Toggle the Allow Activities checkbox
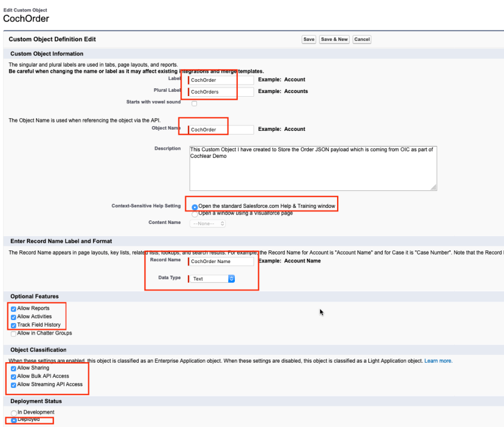This screenshot has height=427, width=504. coord(14,317)
